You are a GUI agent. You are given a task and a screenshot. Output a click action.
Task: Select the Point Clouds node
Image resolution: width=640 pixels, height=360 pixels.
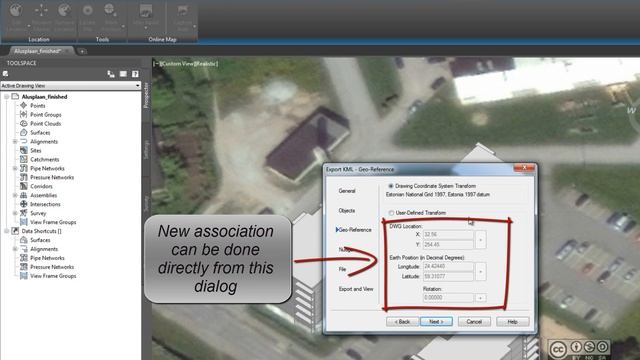point(45,124)
